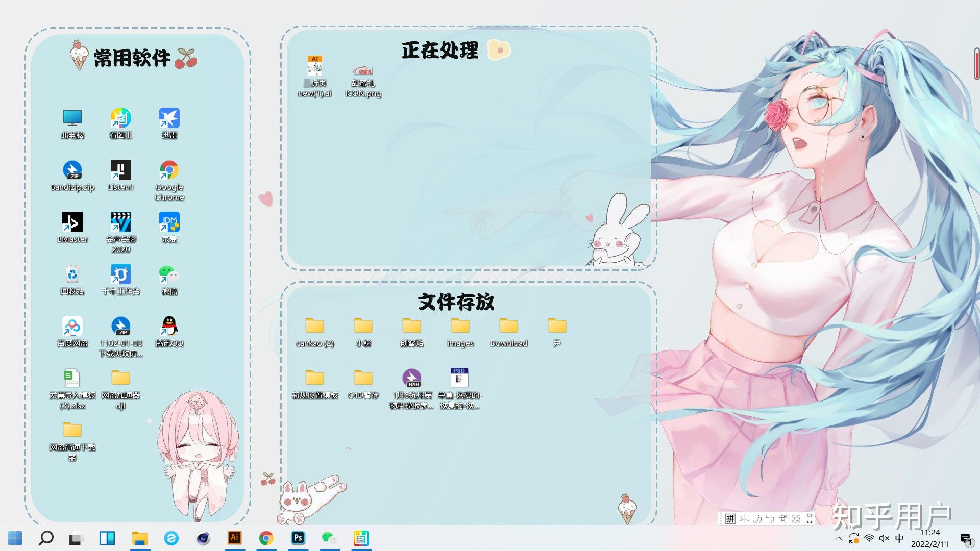
Task: Open the clock showing 11:24
Action: tap(930, 538)
